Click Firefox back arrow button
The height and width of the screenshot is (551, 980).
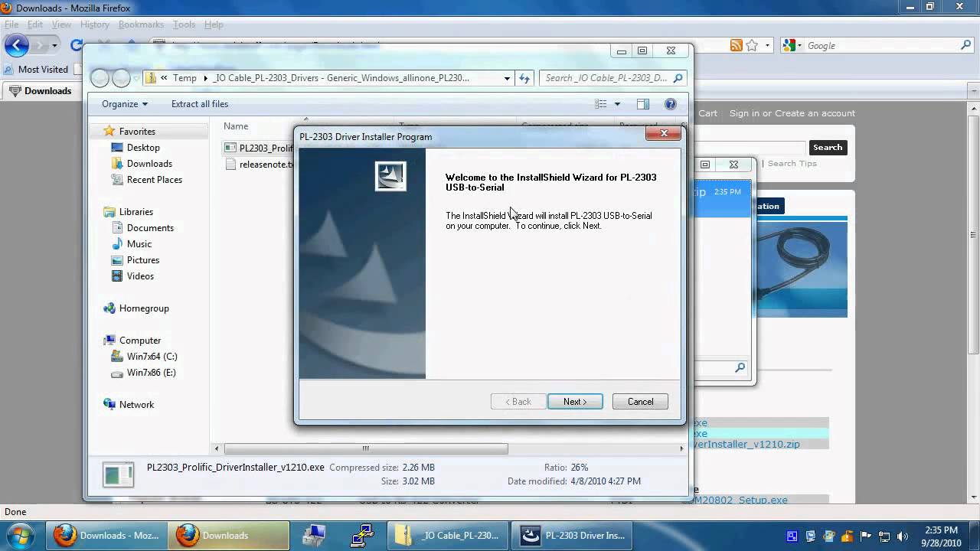click(x=16, y=45)
